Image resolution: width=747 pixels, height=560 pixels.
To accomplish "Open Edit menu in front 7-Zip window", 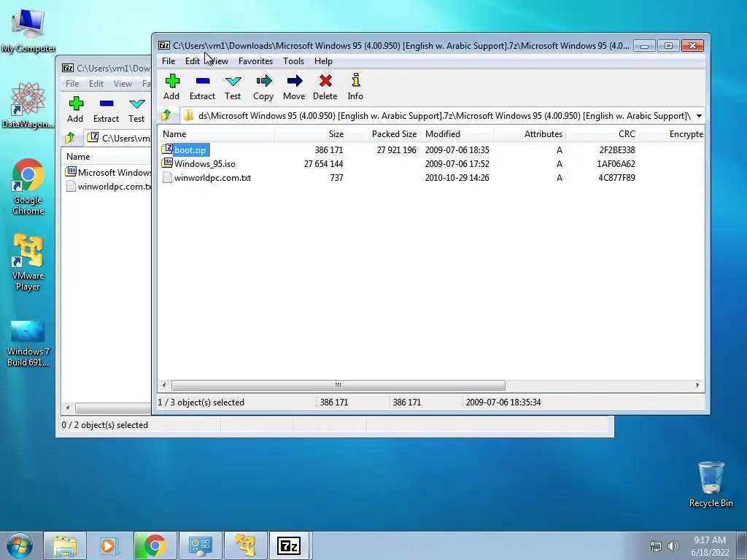I will (x=193, y=61).
